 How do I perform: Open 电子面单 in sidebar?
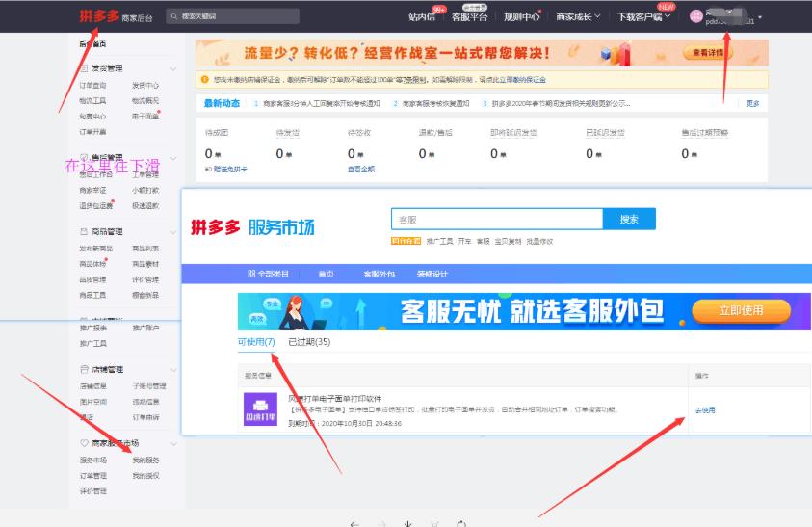pos(145,116)
